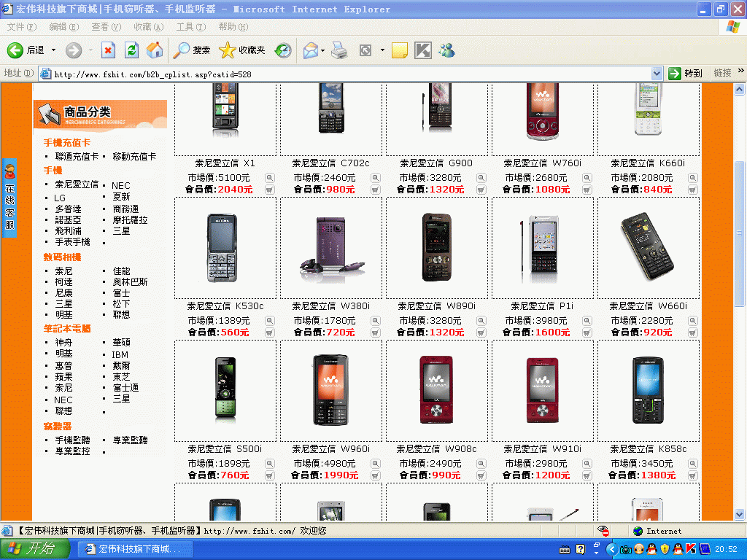Click the magnifier icon beside the P1i price
Image resolution: width=747 pixels, height=560 pixels.
(x=587, y=321)
